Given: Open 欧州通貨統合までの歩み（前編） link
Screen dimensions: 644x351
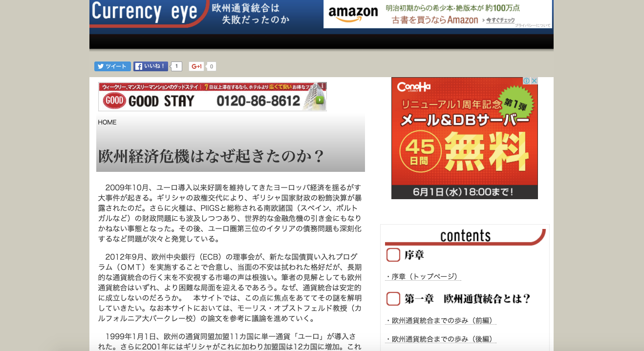Looking at the screenshot, I should [x=441, y=320].
